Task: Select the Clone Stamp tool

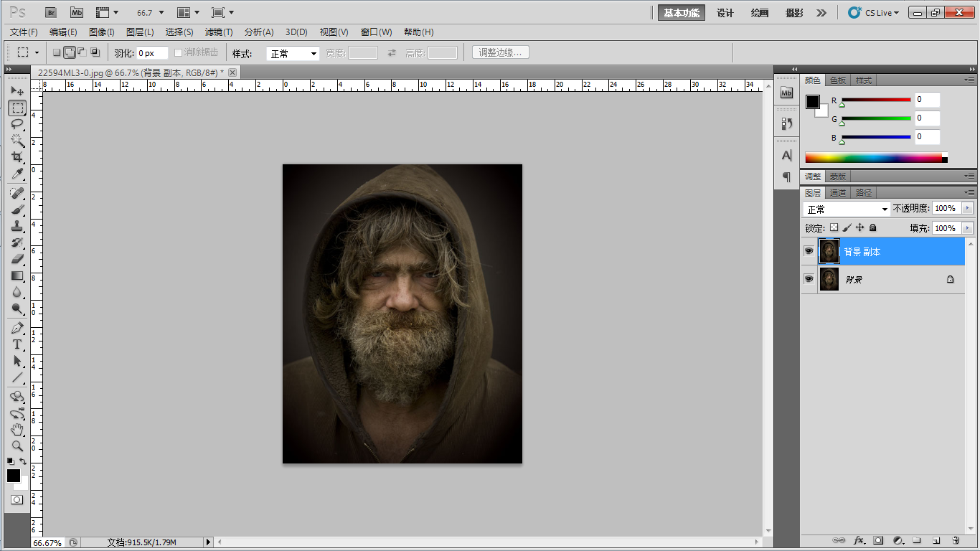Action: [17, 226]
